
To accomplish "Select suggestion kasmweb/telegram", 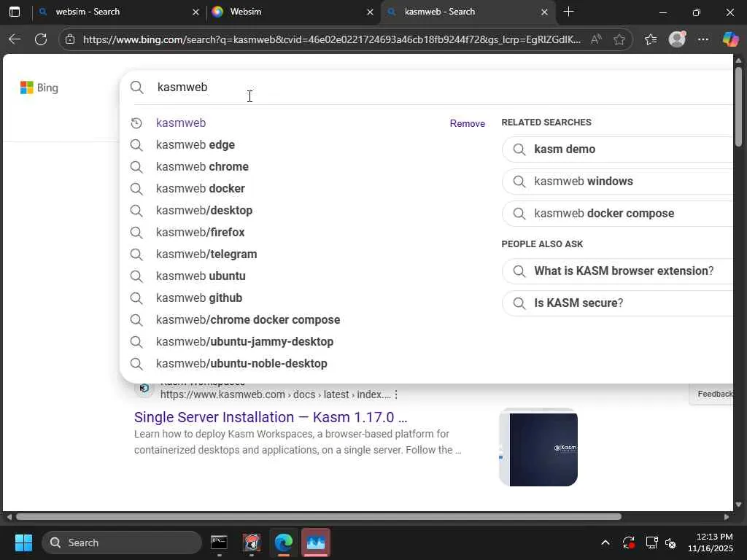I will [206, 254].
